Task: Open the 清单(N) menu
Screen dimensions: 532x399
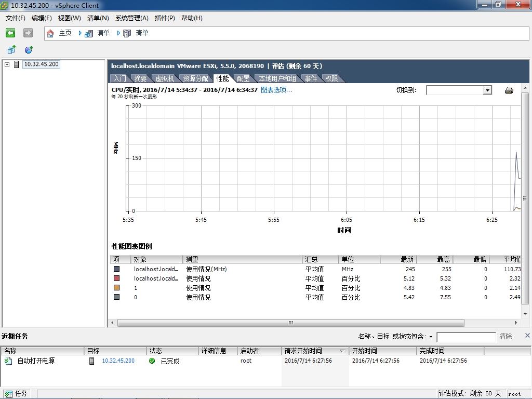Action: [98, 18]
